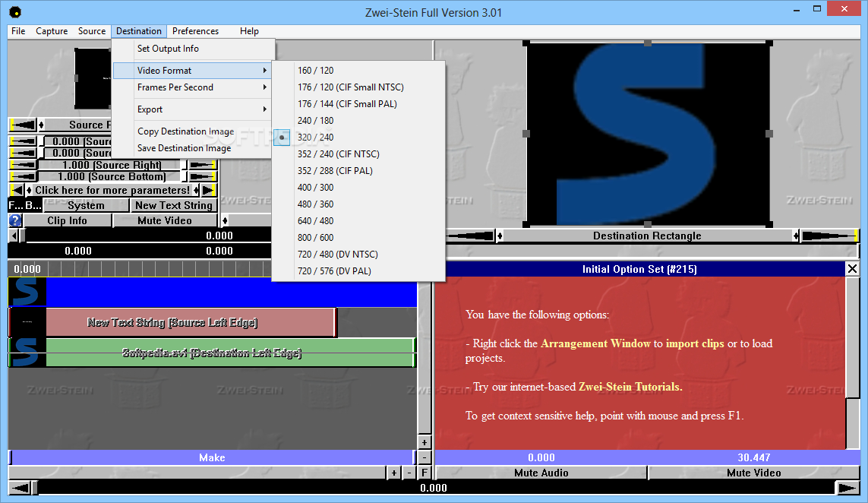Click next arrow right of 'Click here for more parameters!'
868x503 pixels.
point(208,190)
